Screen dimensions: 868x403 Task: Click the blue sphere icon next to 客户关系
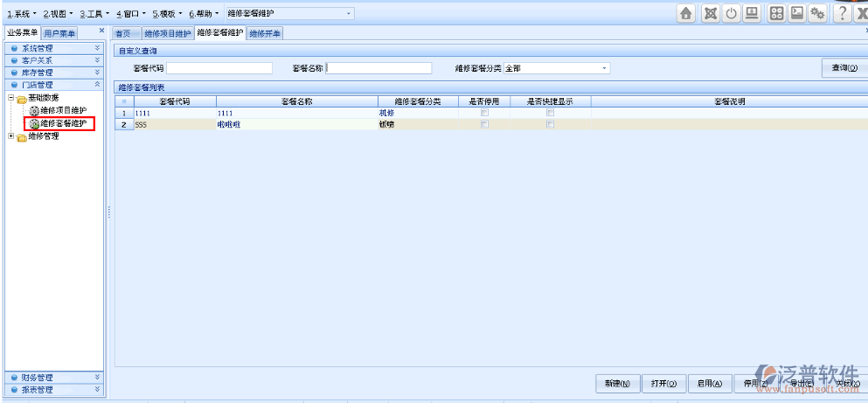(x=14, y=60)
